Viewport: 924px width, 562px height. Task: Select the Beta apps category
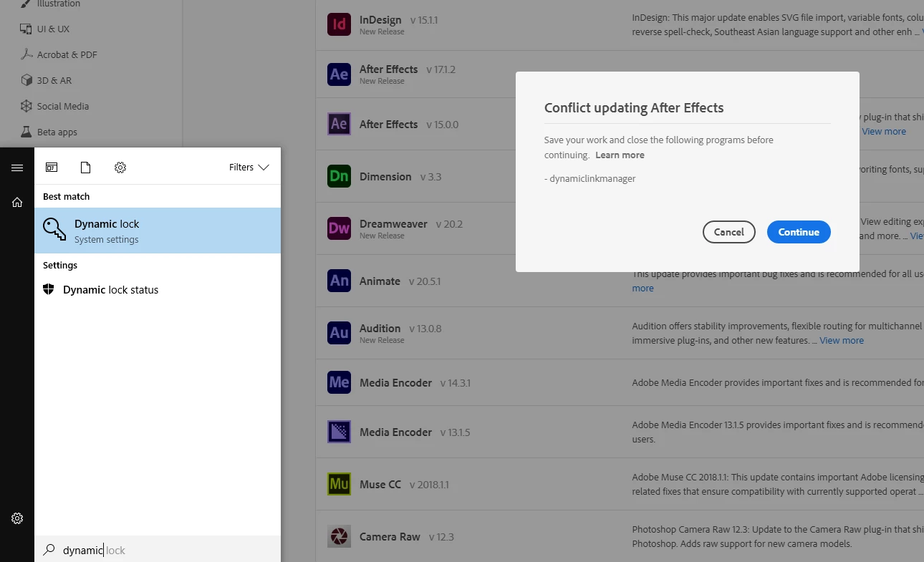tap(49, 132)
